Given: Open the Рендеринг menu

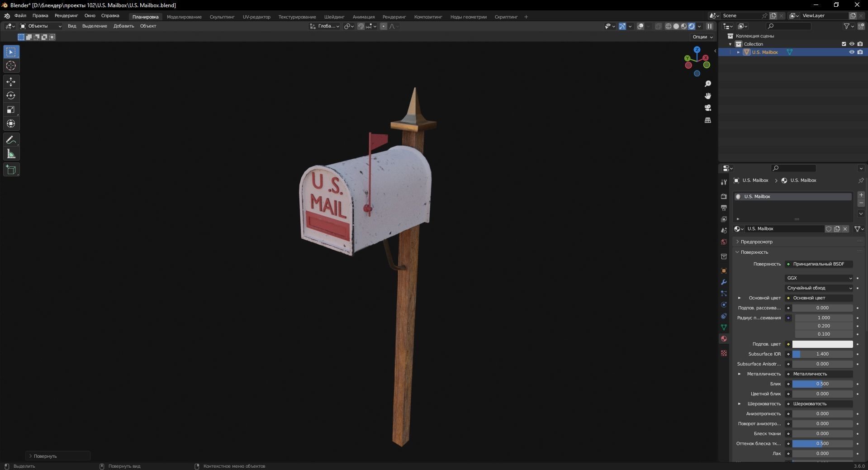Looking at the screenshot, I should point(66,16).
